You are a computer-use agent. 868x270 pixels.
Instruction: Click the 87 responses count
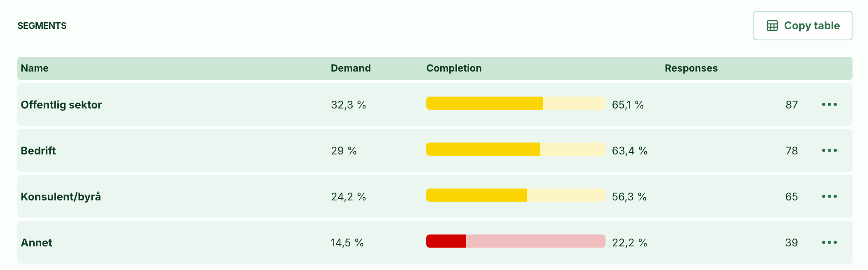coord(792,105)
